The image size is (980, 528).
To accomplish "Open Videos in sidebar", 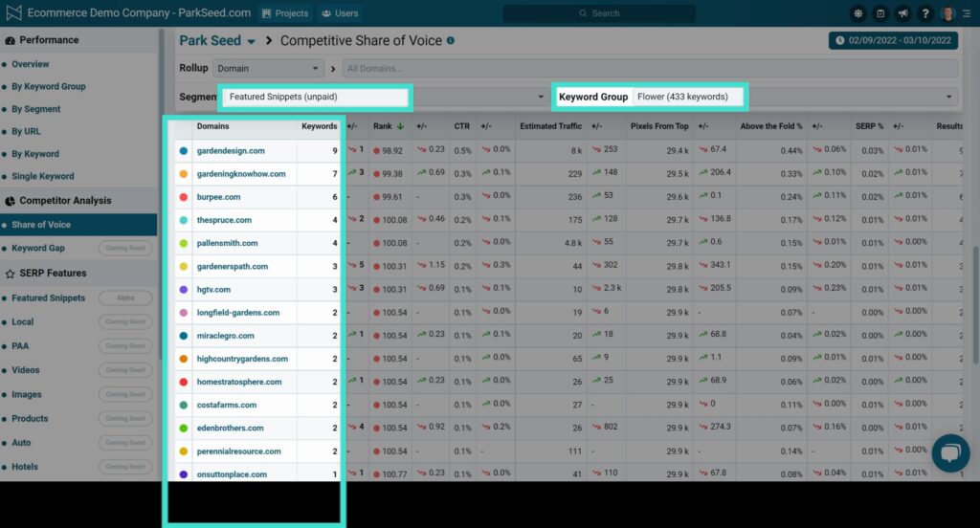I will pos(26,370).
